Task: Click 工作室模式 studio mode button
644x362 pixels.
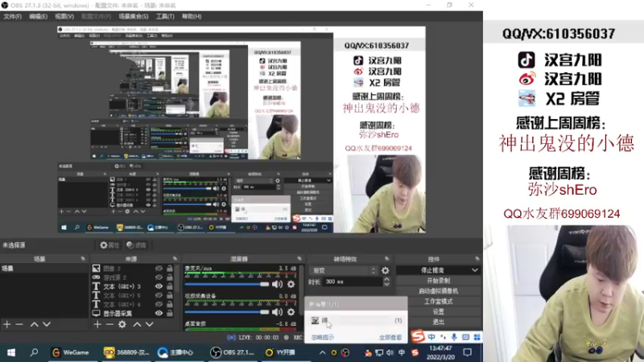Action: click(x=438, y=301)
